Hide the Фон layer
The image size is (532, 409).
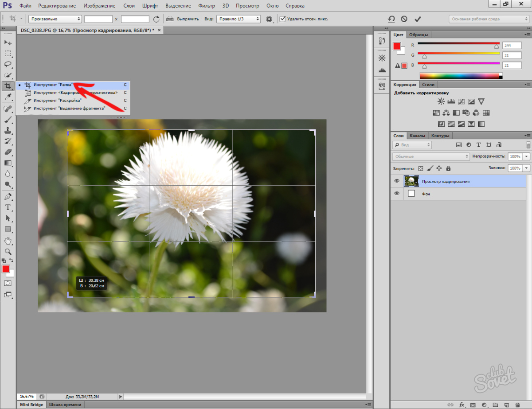point(397,193)
